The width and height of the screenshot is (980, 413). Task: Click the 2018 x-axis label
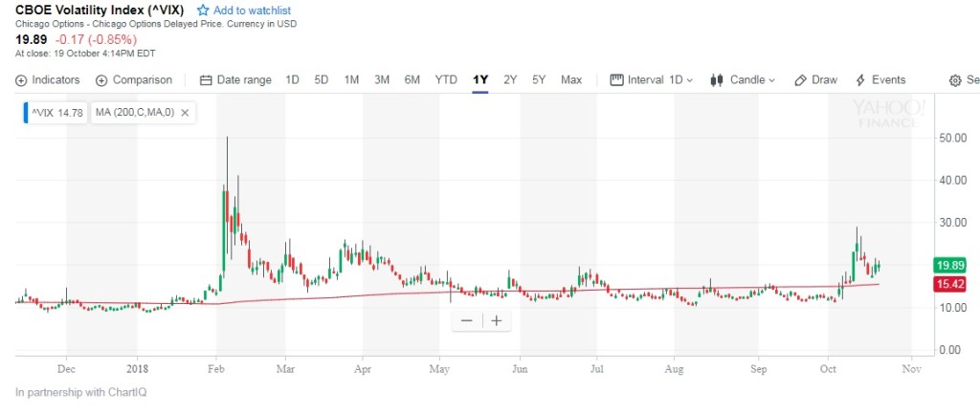point(137,369)
